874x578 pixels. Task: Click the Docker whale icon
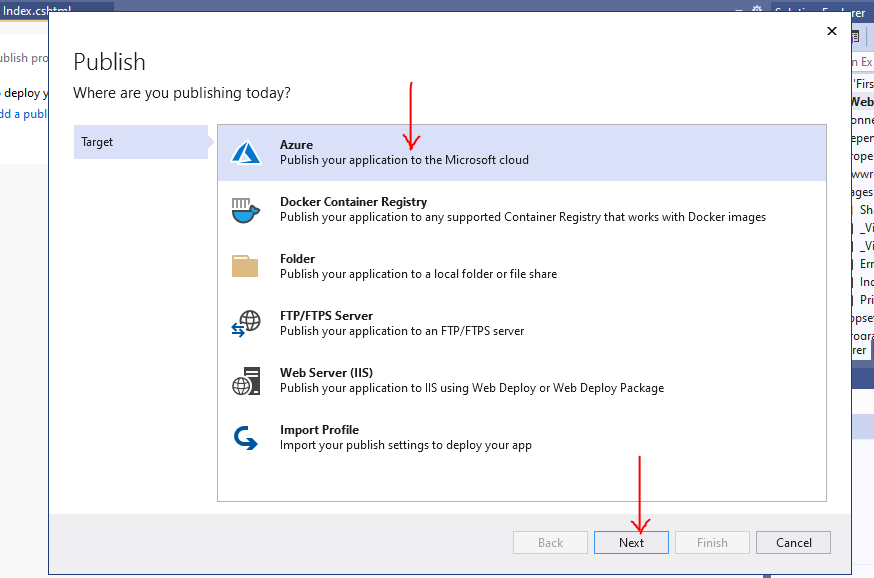(246, 210)
